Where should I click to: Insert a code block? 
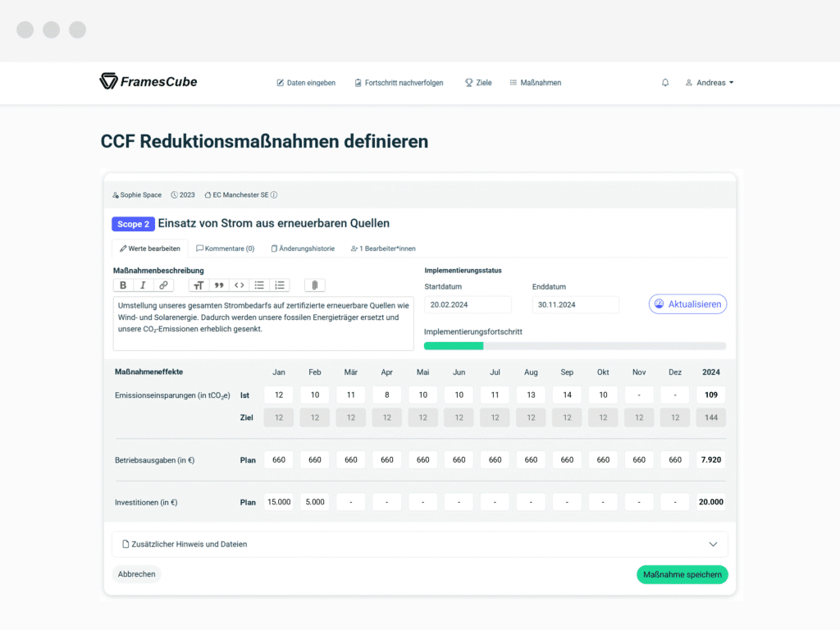click(x=240, y=285)
